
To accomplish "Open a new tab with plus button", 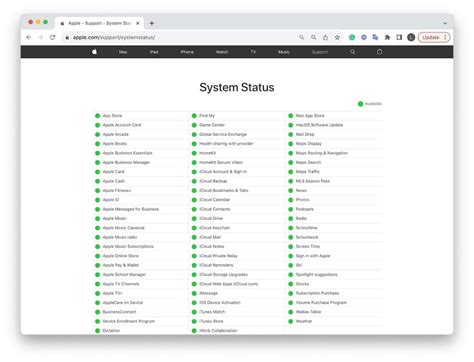I will point(152,23).
